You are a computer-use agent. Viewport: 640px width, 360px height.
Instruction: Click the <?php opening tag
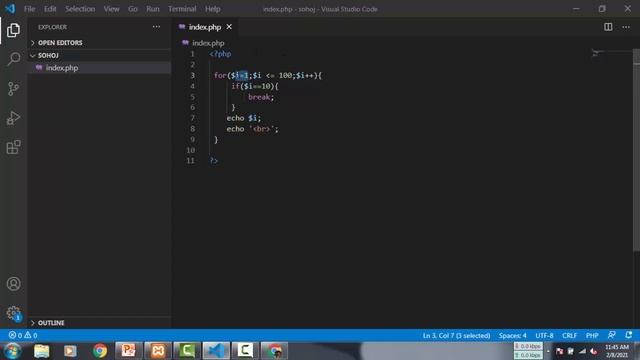(220, 54)
